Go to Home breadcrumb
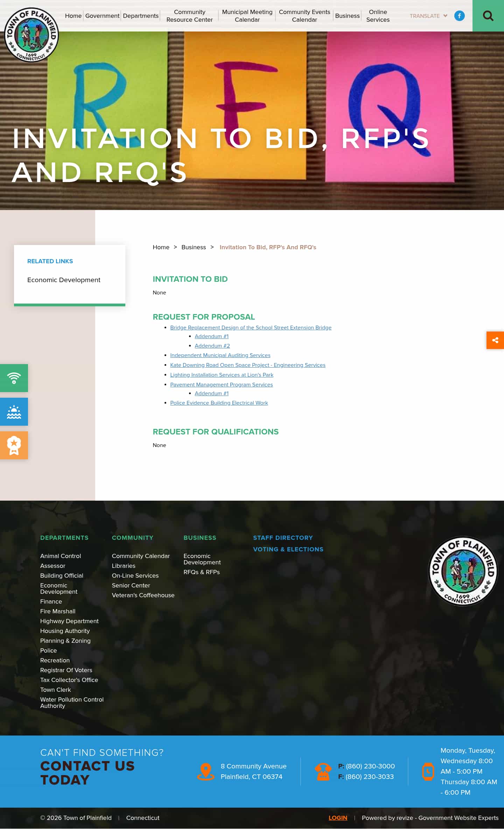 pyautogui.click(x=161, y=247)
